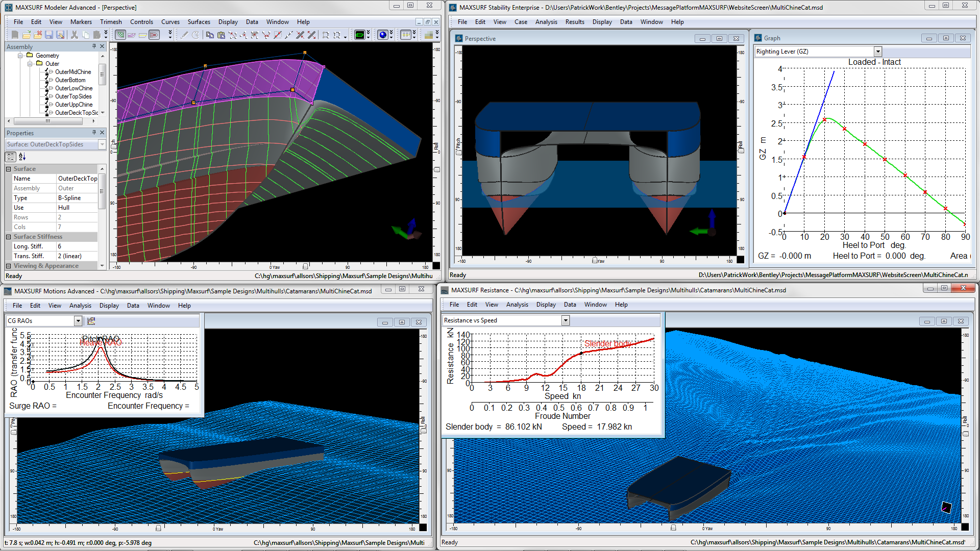Click Cut scissors icon in Modeler toolbar
The height and width of the screenshot is (551, 980).
click(75, 35)
